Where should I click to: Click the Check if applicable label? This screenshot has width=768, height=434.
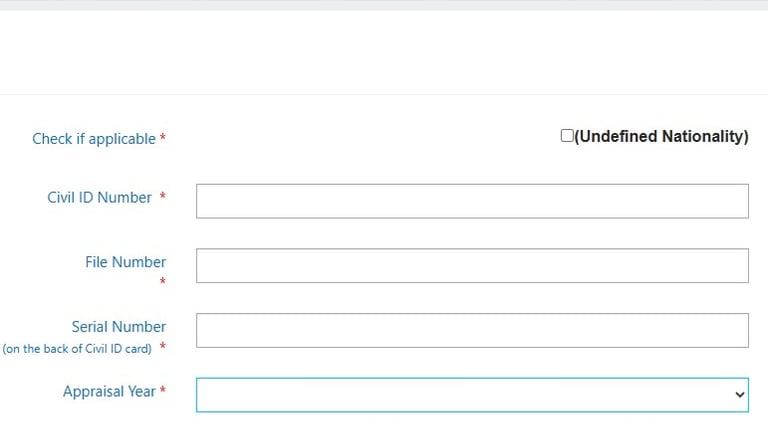(94, 139)
